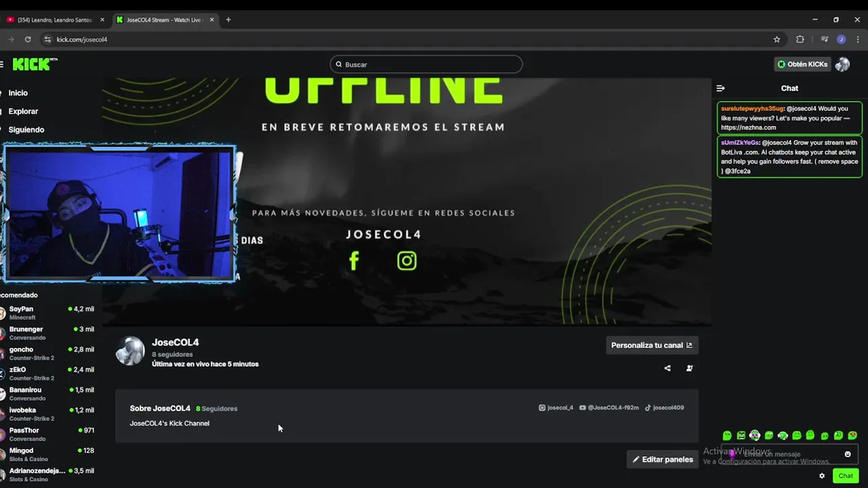This screenshot has width=868, height=488.
Task: Open the Instagram icon on offline banner
Action: click(x=407, y=261)
